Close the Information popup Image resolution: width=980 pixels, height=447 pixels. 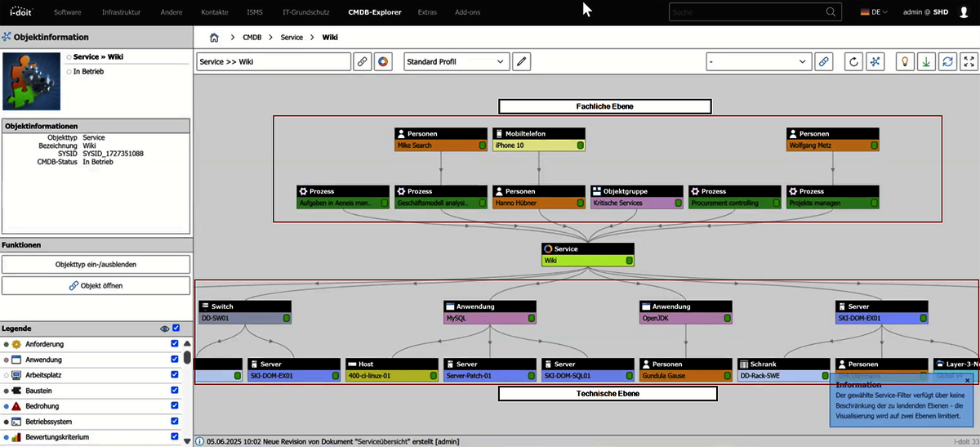point(968,380)
